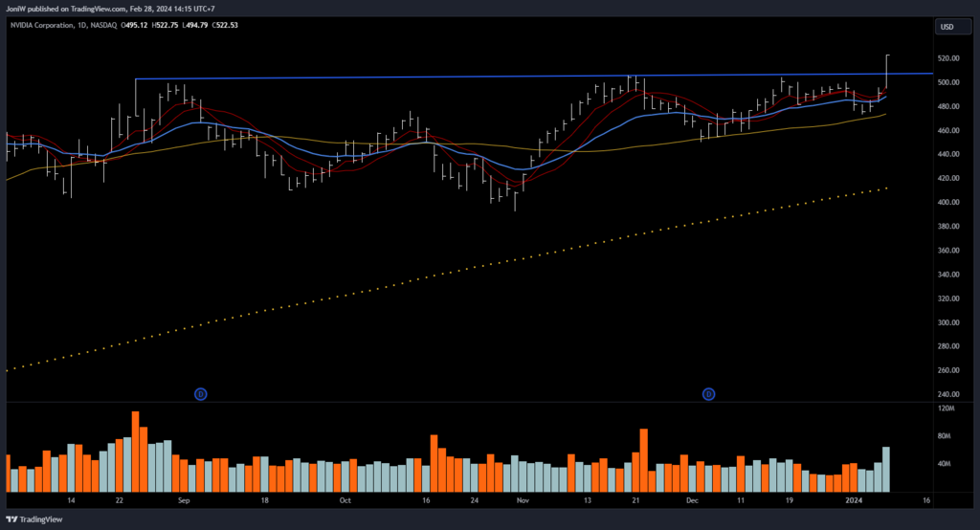Screen dimensions: 980x530
Task: Click the Nov label on time axis
Action: [x=522, y=499]
